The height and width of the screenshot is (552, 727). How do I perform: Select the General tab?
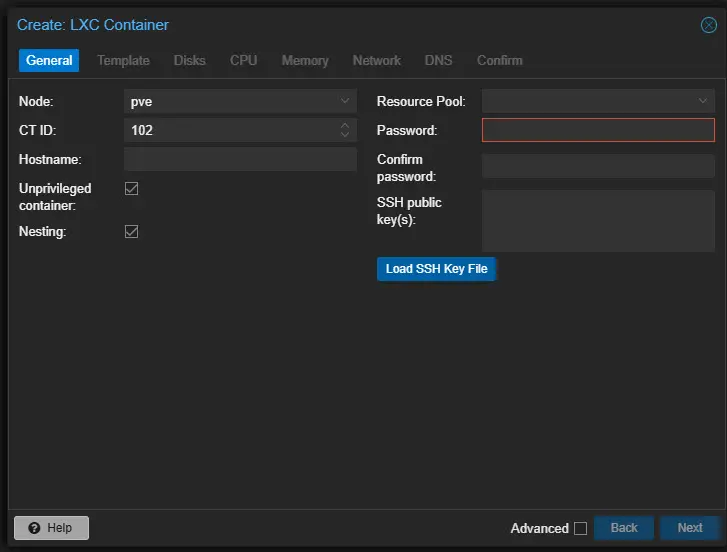(x=49, y=60)
